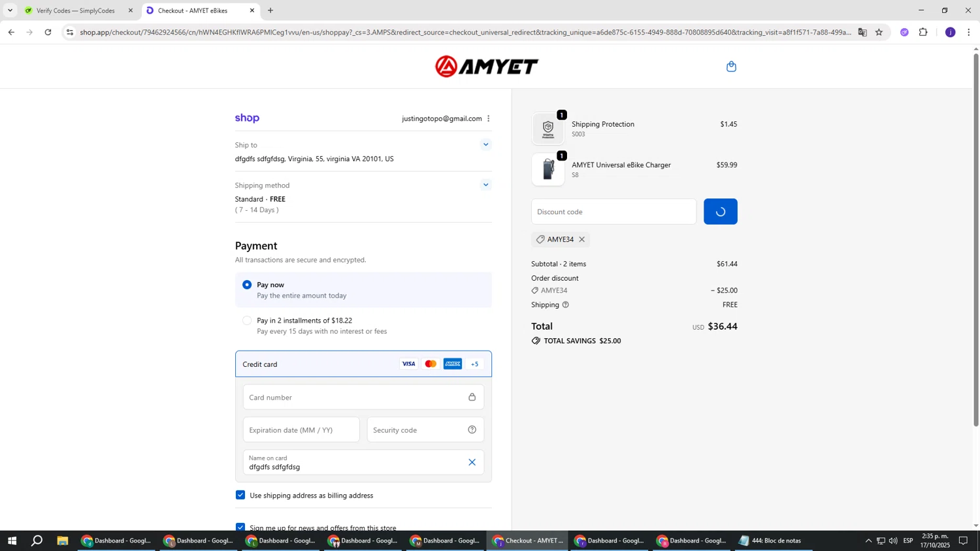
Task: Click the page vertical scrollbar
Action: click(976, 240)
